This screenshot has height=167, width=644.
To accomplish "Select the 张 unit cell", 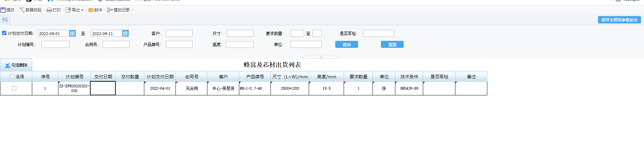I will (384, 88).
